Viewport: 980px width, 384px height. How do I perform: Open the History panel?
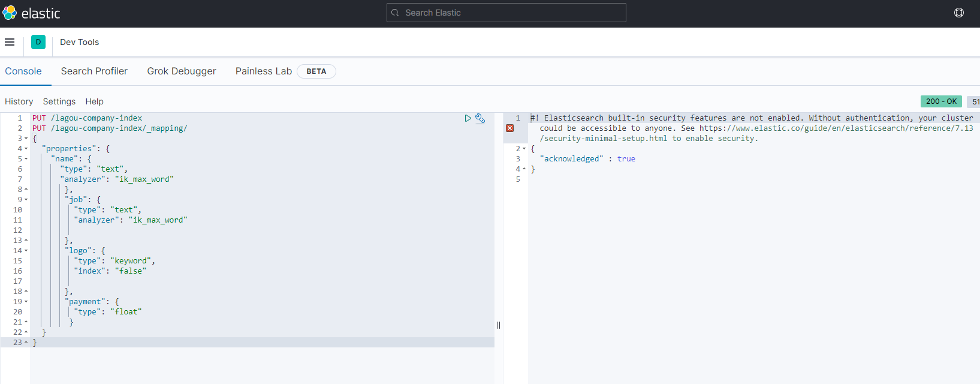[19, 101]
